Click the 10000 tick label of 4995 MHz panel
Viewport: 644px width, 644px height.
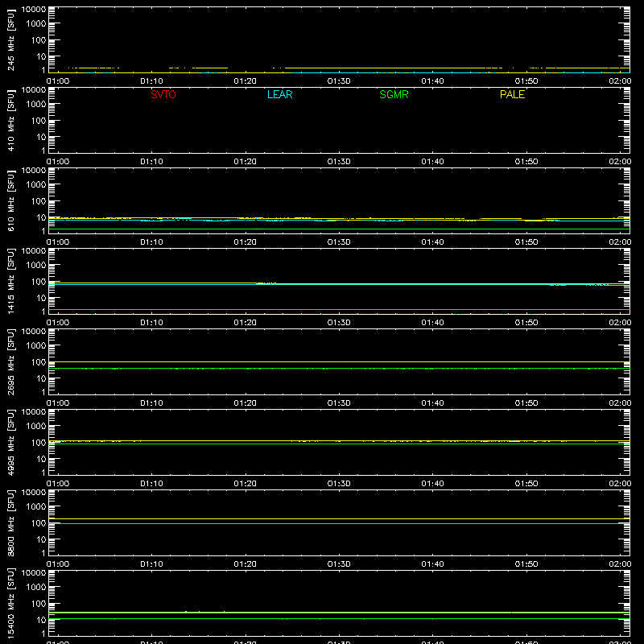34,412
